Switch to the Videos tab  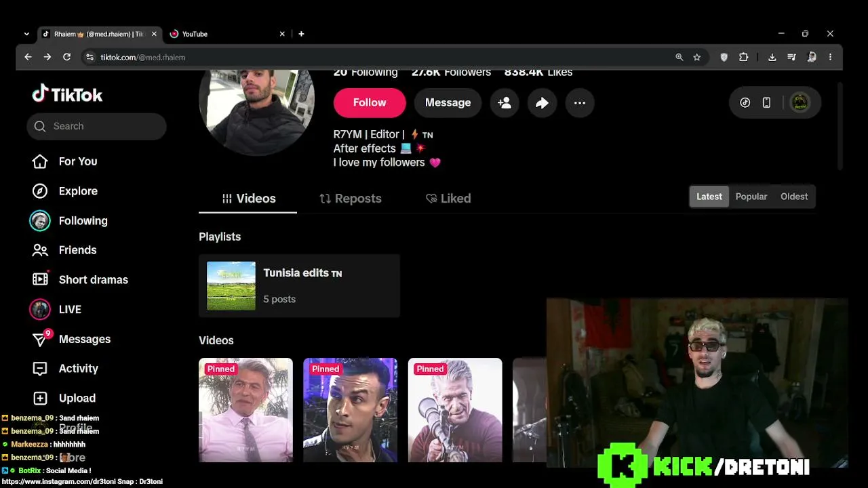[x=248, y=199]
